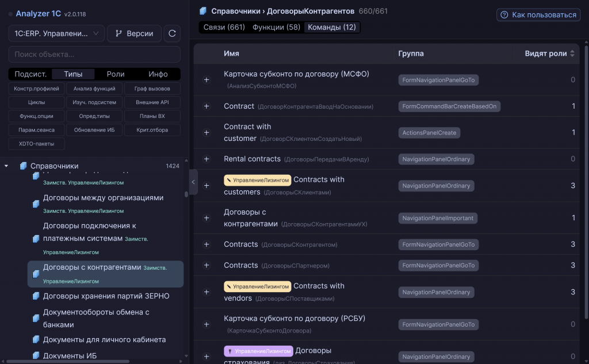The height and width of the screenshot is (364, 589).
Task: Expand the Contracts with vendors row
Action: point(206,292)
